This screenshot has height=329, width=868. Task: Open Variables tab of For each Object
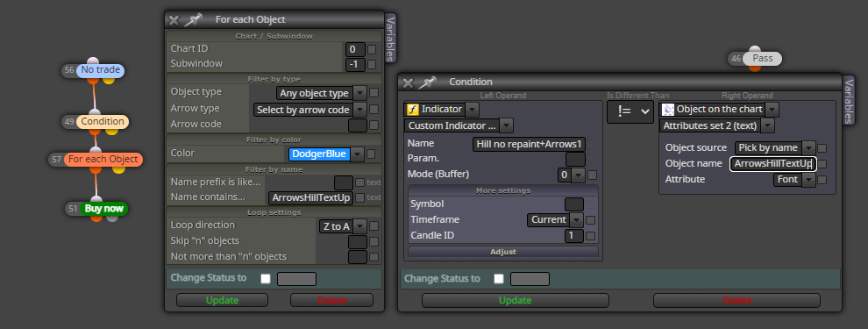(390, 39)
